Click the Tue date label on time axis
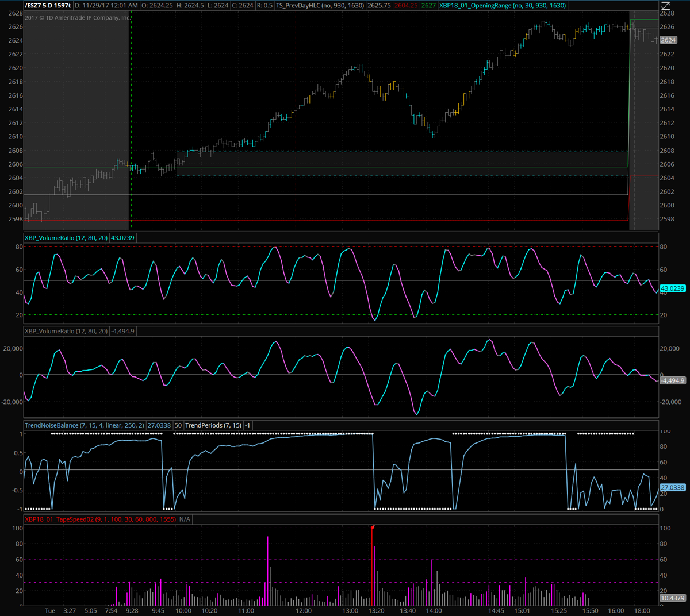 (50, 610)
